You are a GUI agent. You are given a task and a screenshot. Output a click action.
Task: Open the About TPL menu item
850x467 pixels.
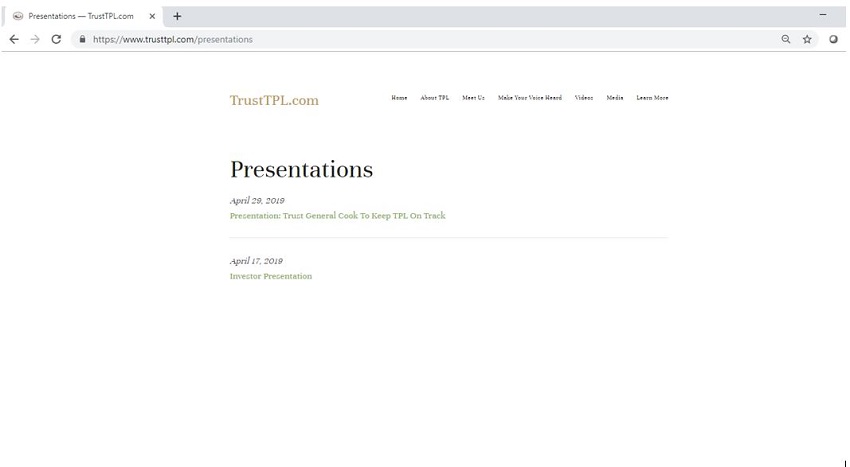coord(434,98)
